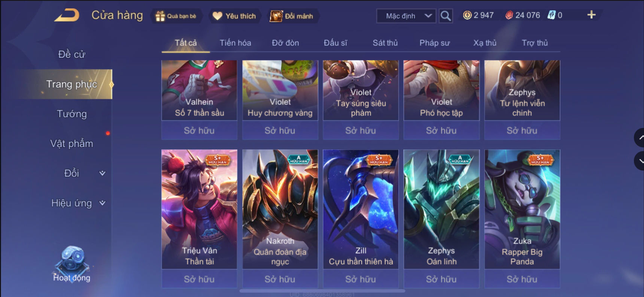Switch to the Sát thủ tab
644x297 pixels.
pos(385,43)
